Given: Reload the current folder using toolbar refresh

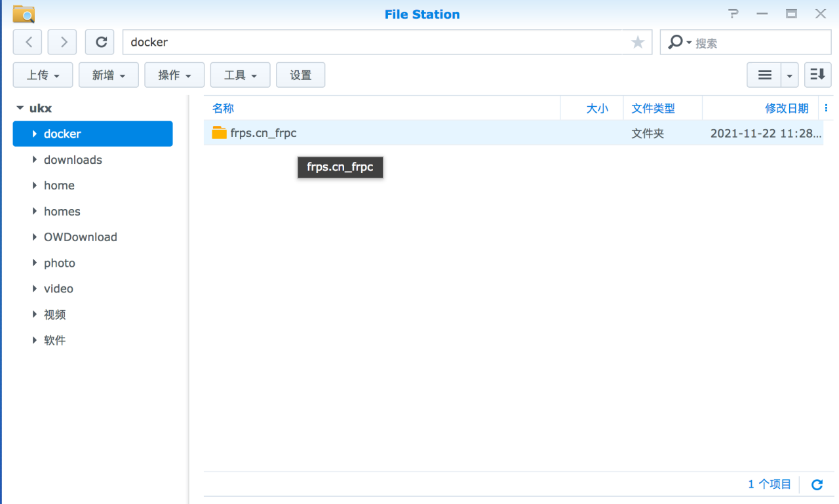Looking at the screenshot, I should (100, 42).
